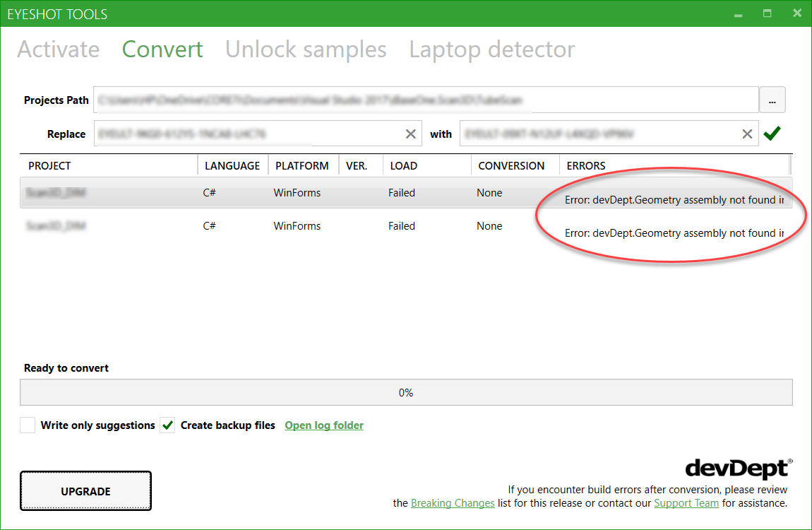Sort the table by the LANGUAGE column
This screenshot has height=530, width=812.
232,165
